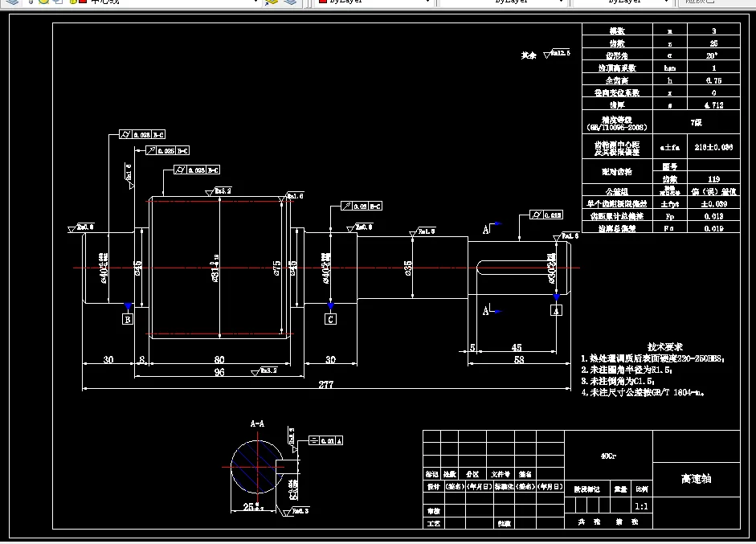Click Make Object's Layer Current icon
Viewport: 756px width, 544px height.
click(272, 2)
